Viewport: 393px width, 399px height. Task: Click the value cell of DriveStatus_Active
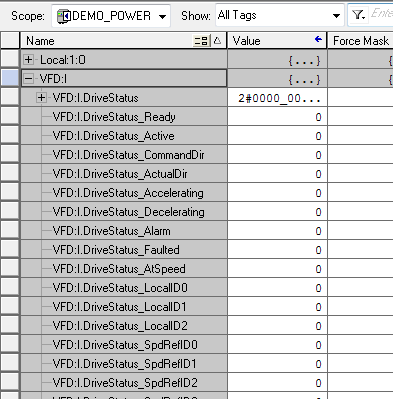(277, 136)
